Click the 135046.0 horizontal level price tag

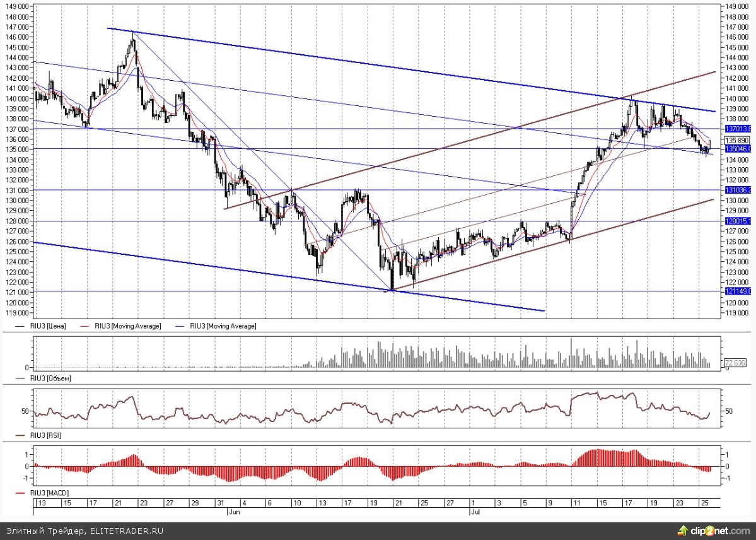[737, 149]
